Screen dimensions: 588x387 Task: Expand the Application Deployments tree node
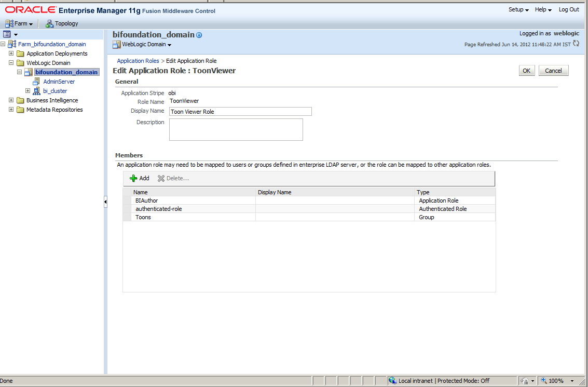click(x=11, y=54)
